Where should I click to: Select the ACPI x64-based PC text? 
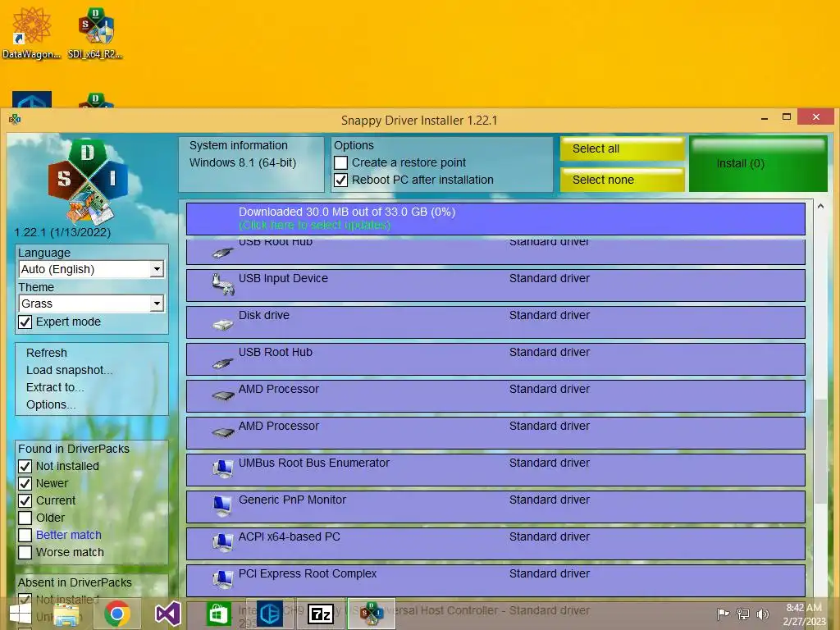pos(290,536)
